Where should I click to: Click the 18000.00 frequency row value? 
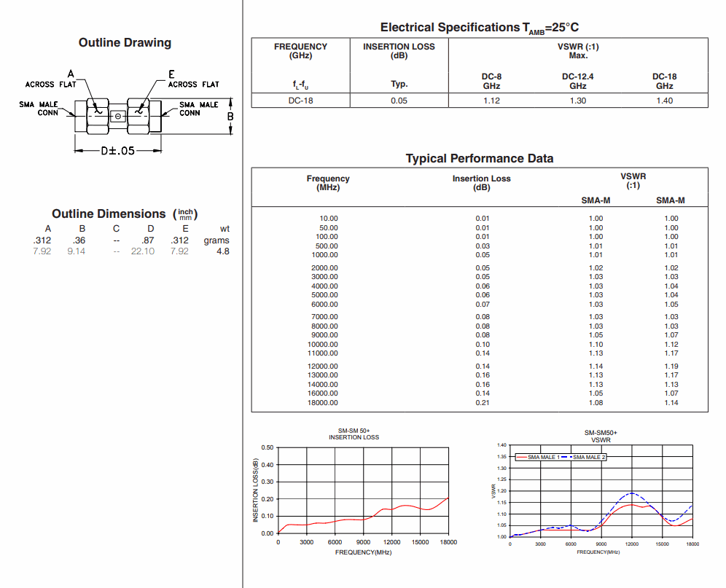click(x=324, y=402)
